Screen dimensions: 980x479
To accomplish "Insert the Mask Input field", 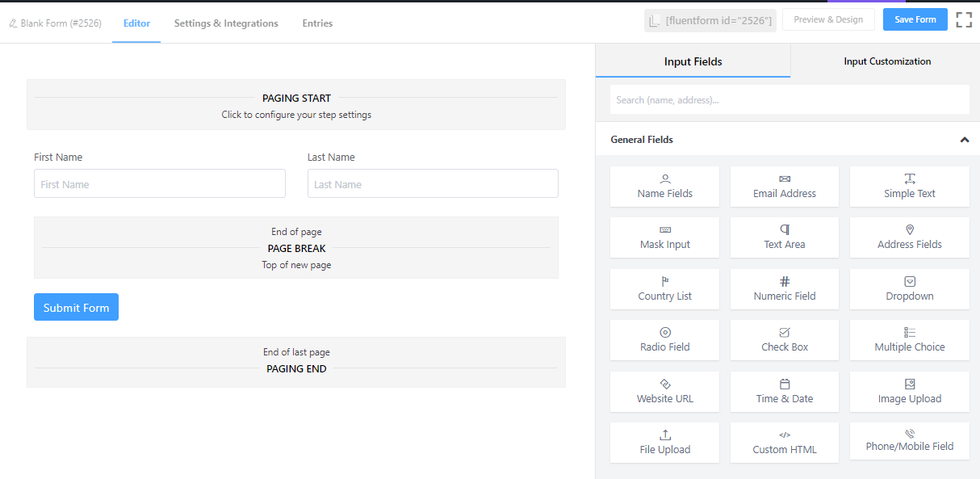I will 664,237.
